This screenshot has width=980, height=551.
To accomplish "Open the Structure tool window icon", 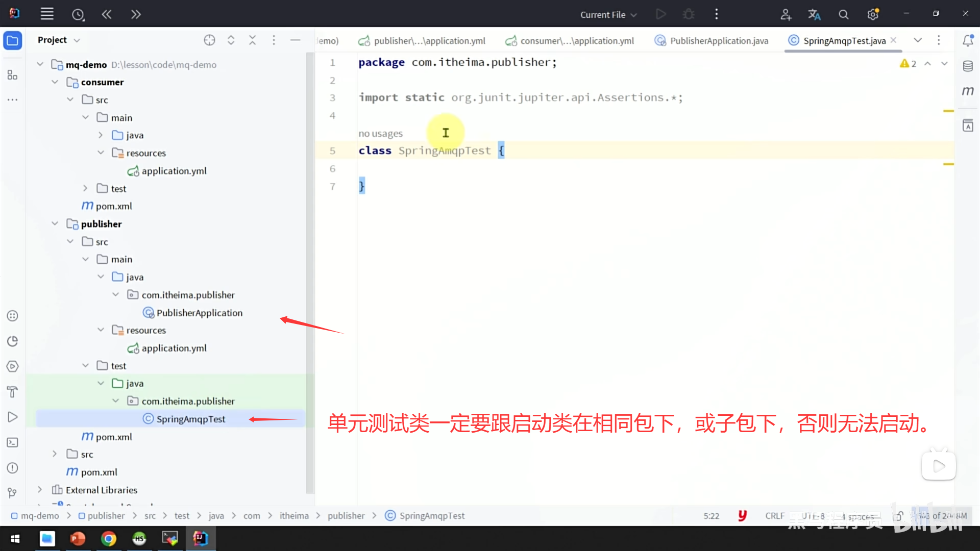I will tap(13, 75).
